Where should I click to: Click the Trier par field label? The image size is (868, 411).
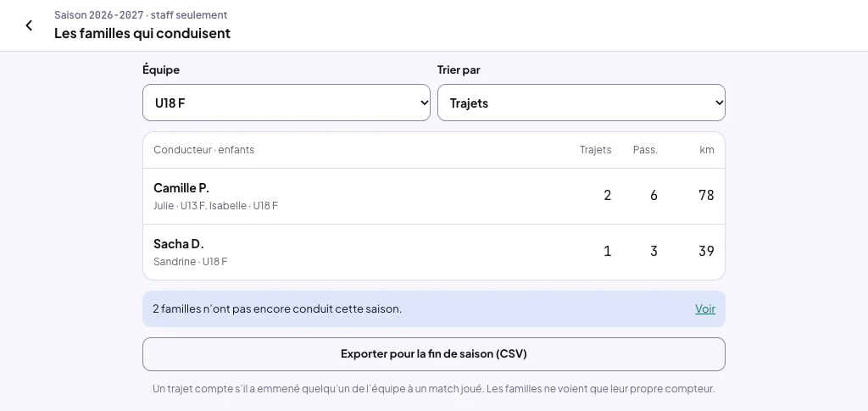[459, 70]
